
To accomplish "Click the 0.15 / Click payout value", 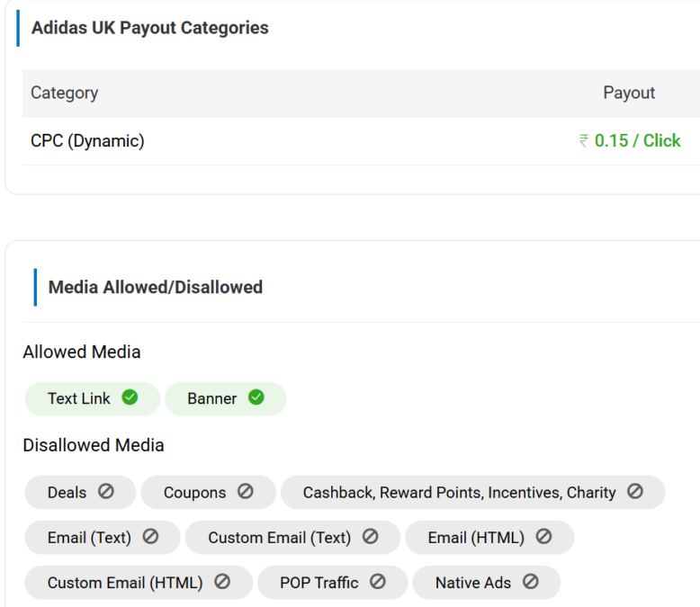I will click(637, 141).
